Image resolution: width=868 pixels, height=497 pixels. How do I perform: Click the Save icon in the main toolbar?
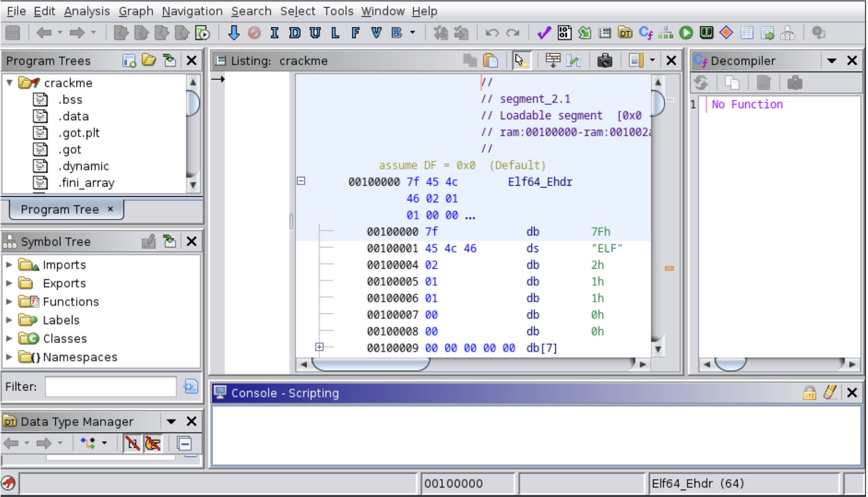click(x=13, y=33)
